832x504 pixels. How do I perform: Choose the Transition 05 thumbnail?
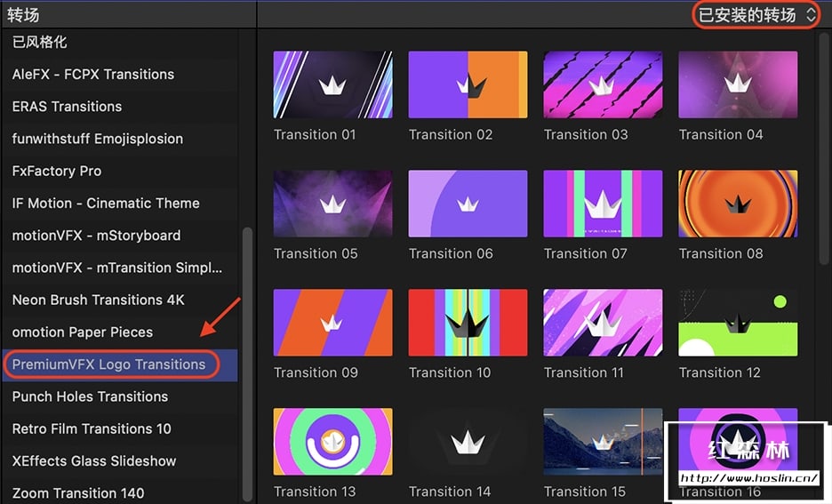(333, 204)
